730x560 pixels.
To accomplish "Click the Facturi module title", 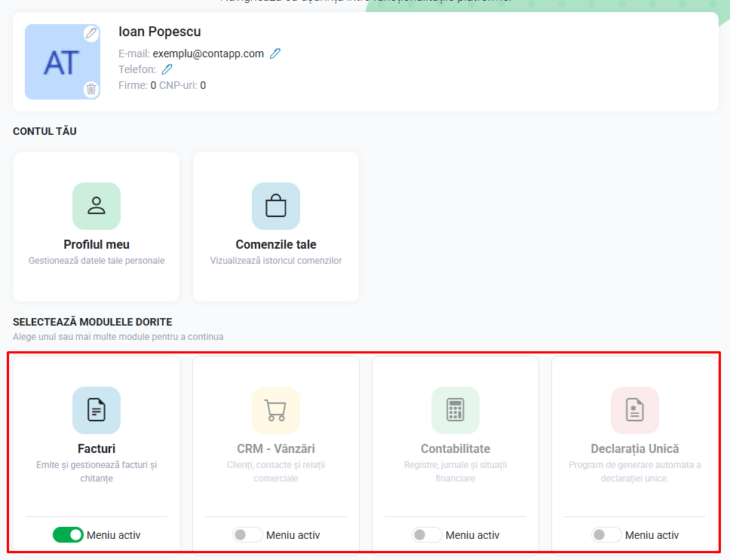I will pyautogui.click(x=97, y=449).
